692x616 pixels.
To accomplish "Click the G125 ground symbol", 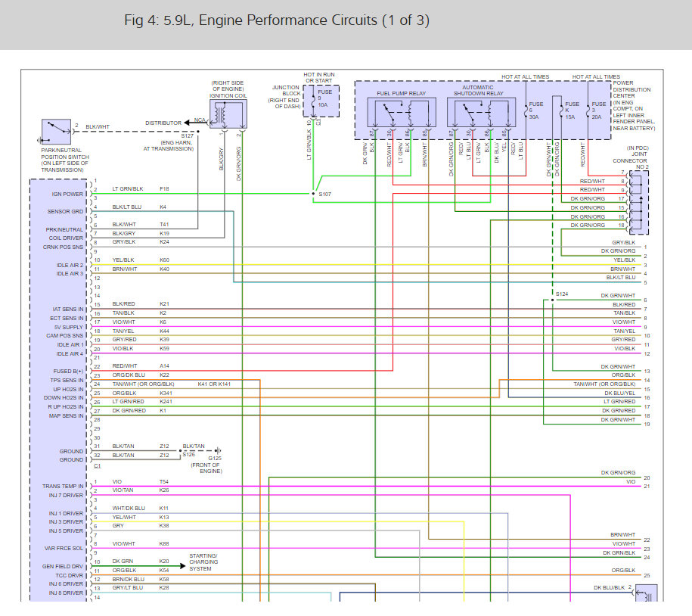I will pos(218,451).
